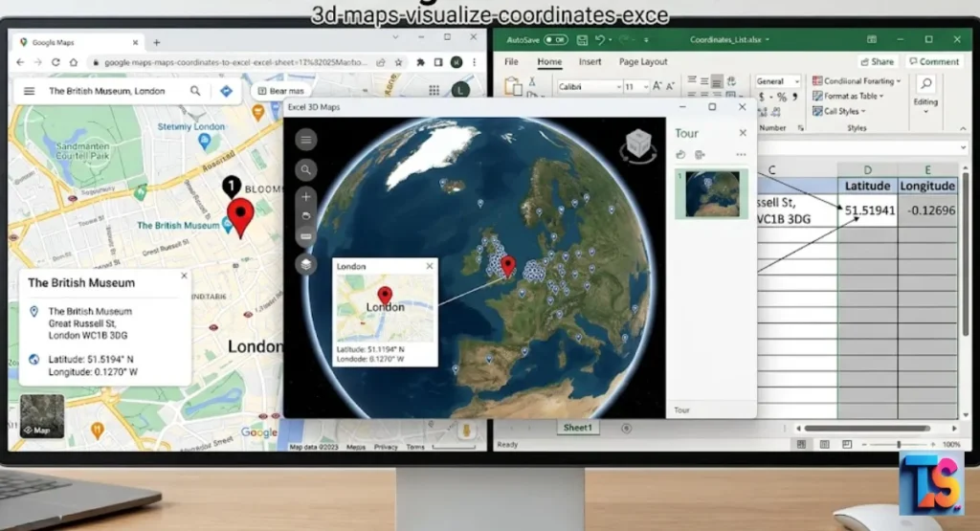Viewport: 980px width, 531px height.
Task: Open the File menu in Excel
Action: point(511,62)
